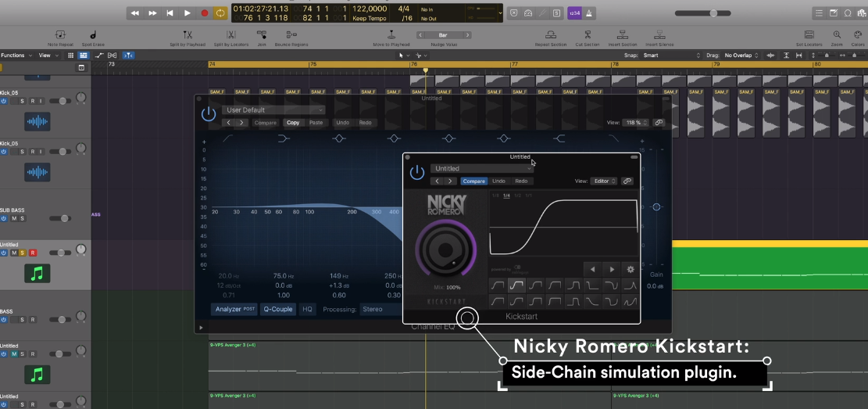Toggle the metronome click button
The image size is (868, 409).
(588, 13)
